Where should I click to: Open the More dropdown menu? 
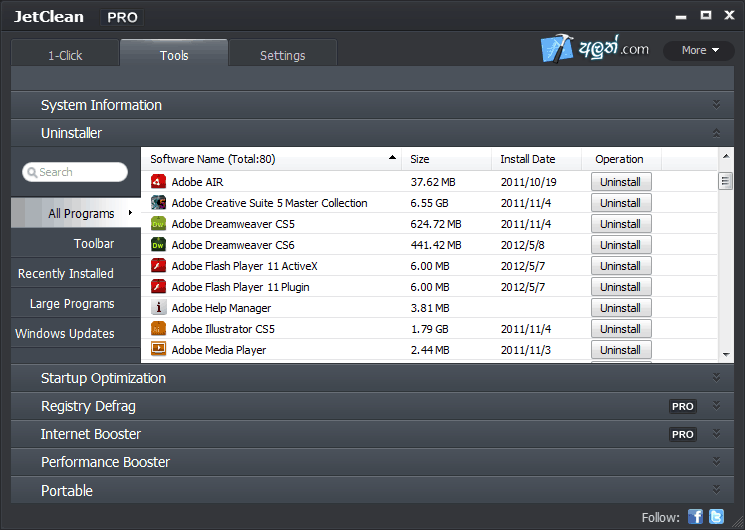pos(699,50)
